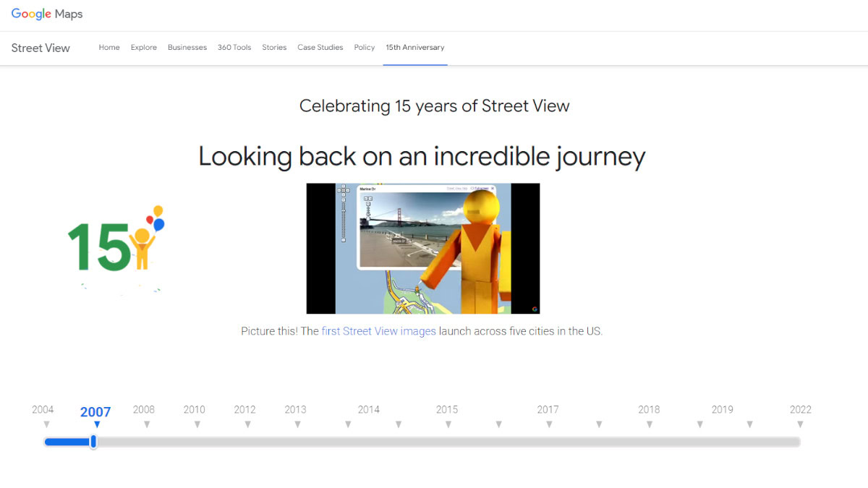Open the Explore tab
Image resolution: width=868 pixels, height=488 pixels.
pos(144,48)
